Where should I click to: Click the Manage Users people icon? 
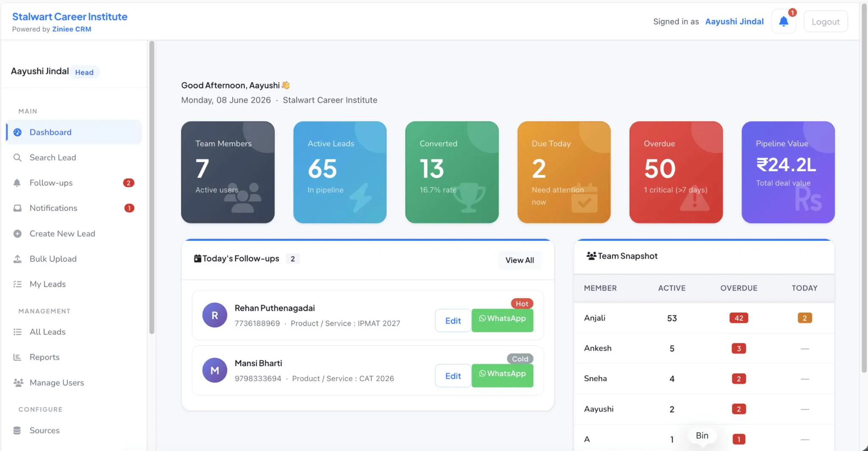point(18,383)
